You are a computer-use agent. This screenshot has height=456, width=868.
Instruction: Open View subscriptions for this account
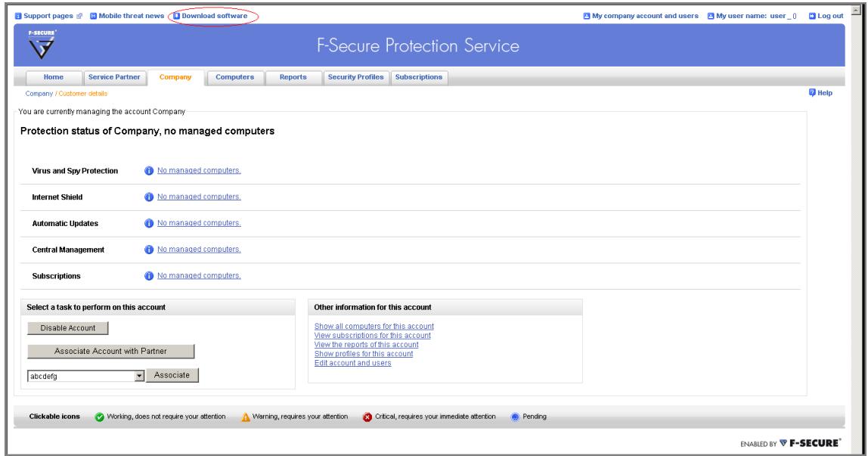[x=373, y=335]
